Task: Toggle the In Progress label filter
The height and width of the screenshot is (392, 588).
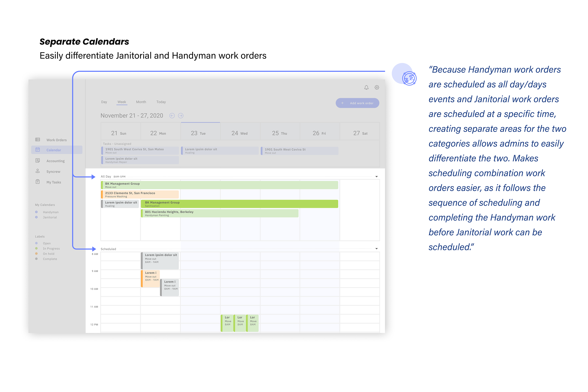Action: click(36, 249)
